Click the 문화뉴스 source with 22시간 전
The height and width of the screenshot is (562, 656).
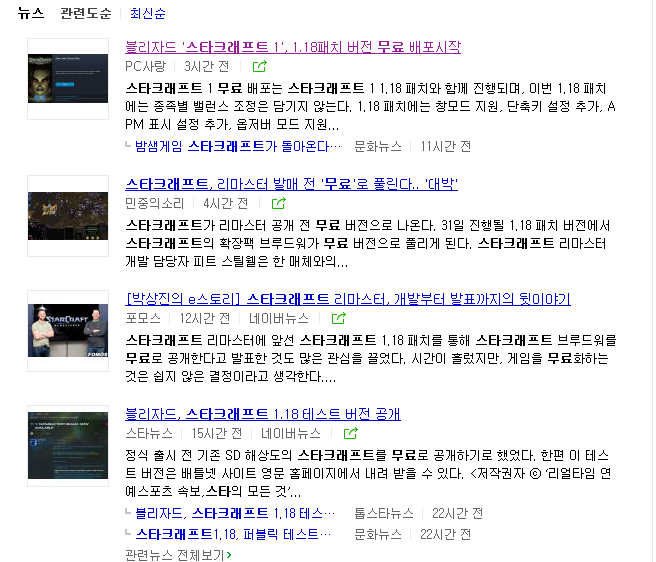[x=378, y=534]
